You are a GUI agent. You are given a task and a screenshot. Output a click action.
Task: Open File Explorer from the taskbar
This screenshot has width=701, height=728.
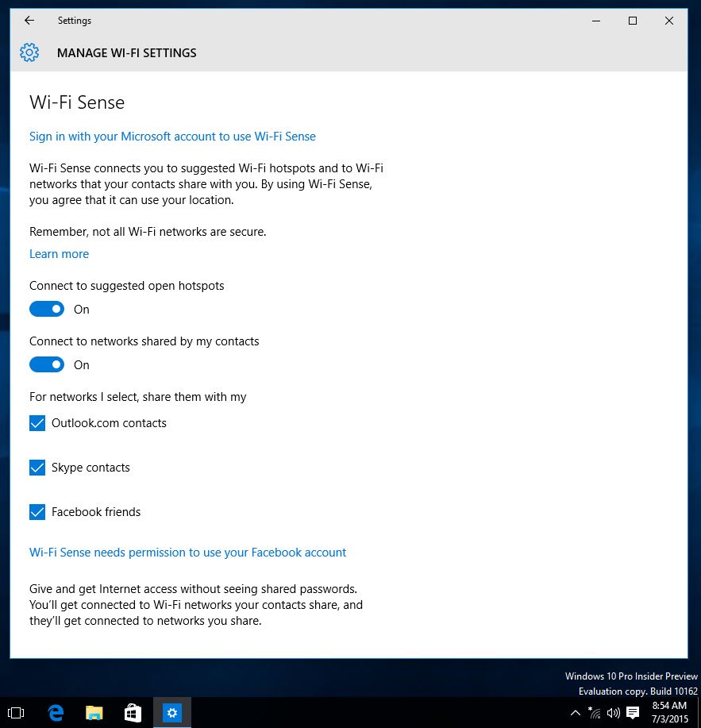pos(94,713)
